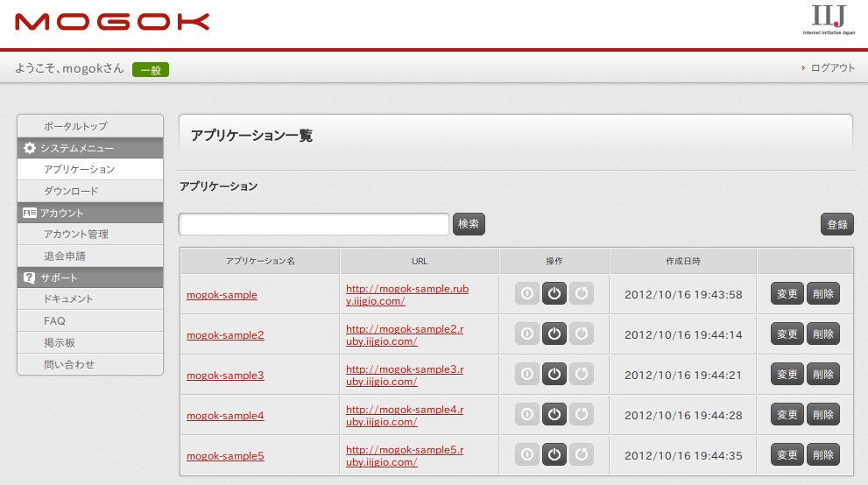Screen dimensions: 868x485
Task: Click the 検索 button
Action: 469,224
